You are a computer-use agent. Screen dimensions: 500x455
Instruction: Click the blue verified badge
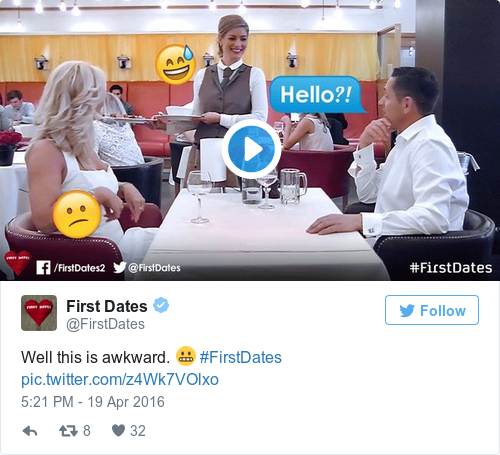pos(161,305)
